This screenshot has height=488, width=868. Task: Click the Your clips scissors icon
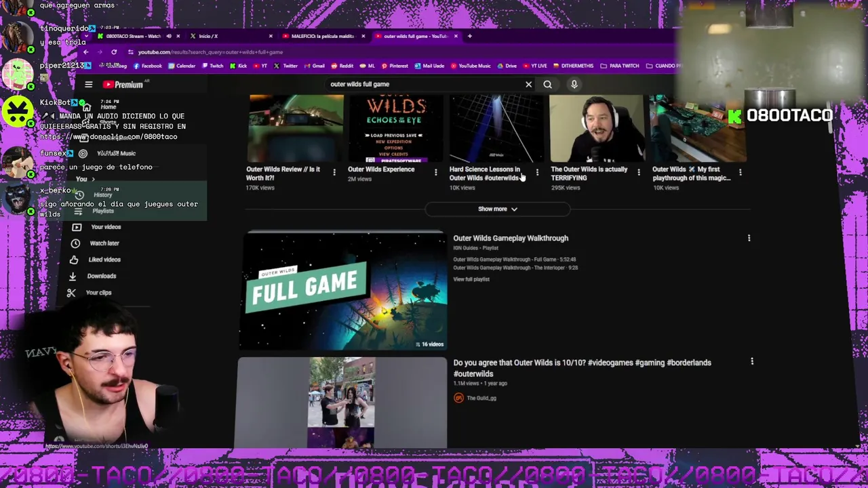(x=71, y=292)
